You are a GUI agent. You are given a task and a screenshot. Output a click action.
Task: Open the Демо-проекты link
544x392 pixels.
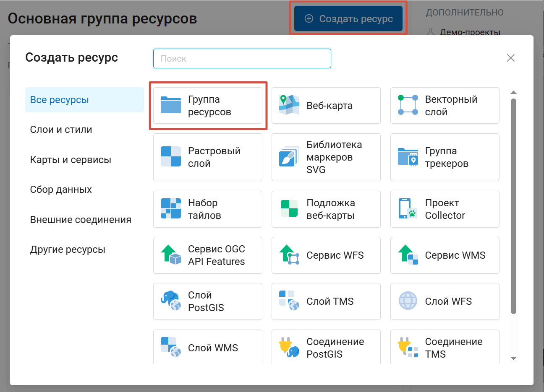[470, 32]
